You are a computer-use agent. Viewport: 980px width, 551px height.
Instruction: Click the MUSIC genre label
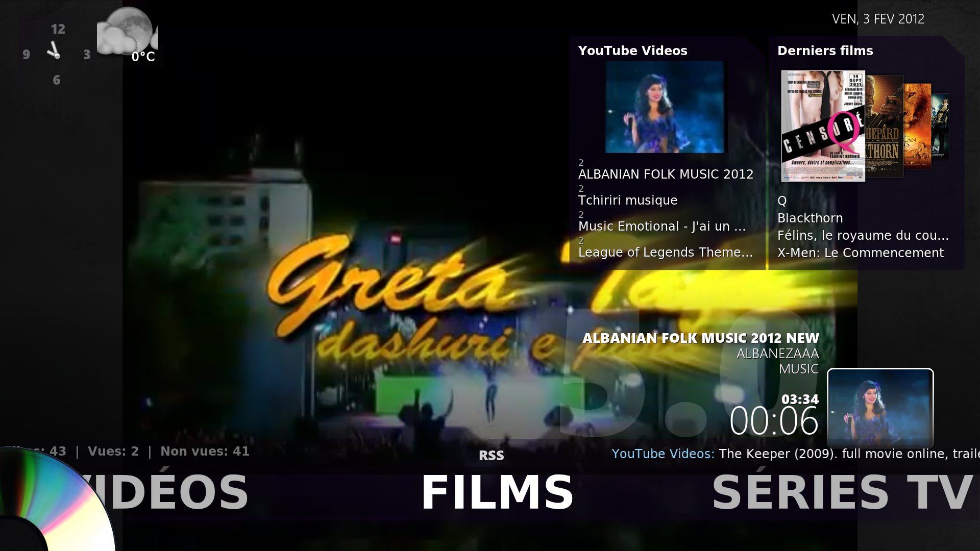point(799,369)
